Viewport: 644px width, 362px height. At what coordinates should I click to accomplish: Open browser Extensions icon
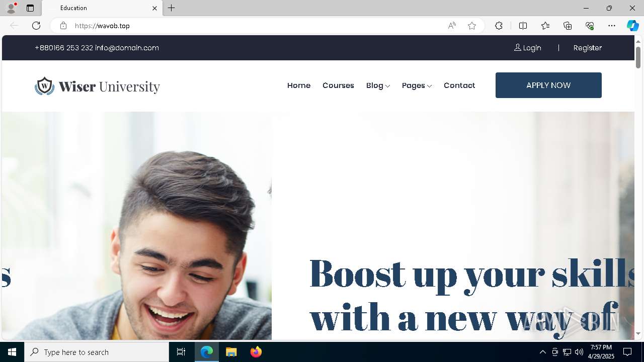(x=499, y=26)
